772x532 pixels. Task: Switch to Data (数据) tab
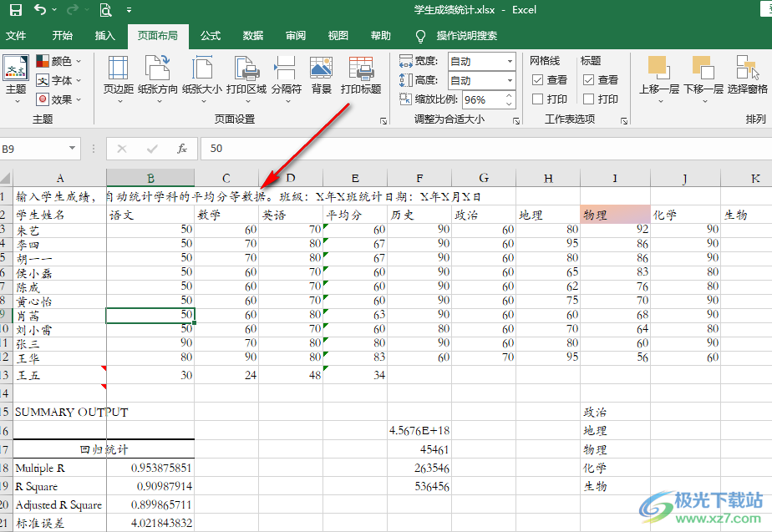[253, 35]
